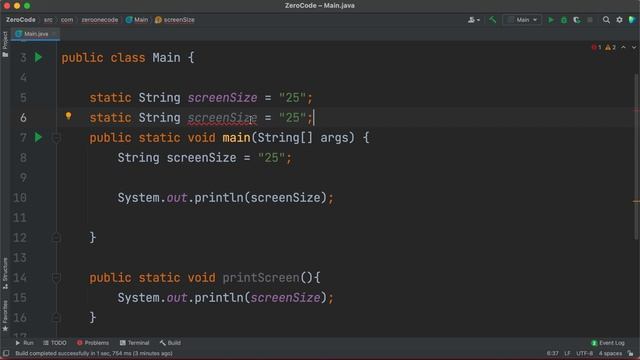
Task: Collapse the main method fold at line 7
Action: 56,138
